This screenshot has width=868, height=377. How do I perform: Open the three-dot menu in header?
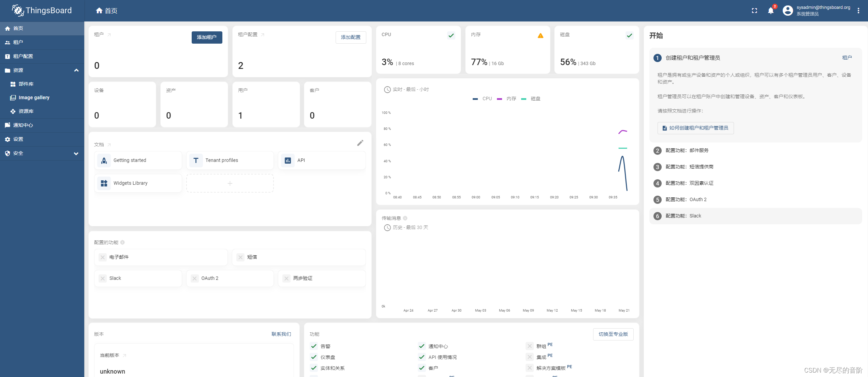coord(858,11)
